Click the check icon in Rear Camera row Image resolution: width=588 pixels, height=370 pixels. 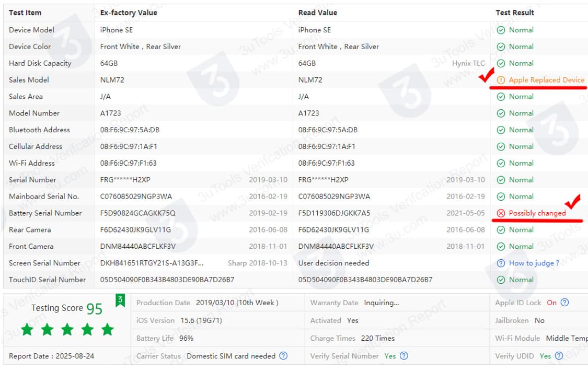tap(501, 230)
